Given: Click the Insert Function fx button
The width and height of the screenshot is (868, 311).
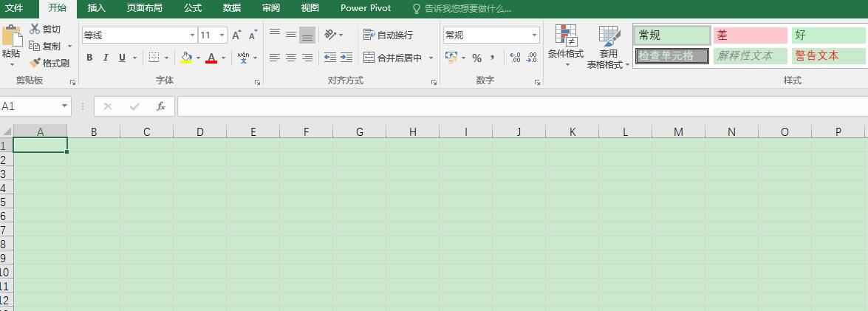Looking at the screenshot, I should click(160, 106).
